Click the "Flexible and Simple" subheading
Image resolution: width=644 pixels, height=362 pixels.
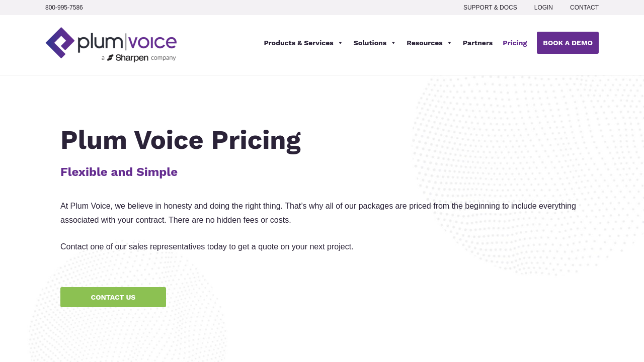pos(119,172)
